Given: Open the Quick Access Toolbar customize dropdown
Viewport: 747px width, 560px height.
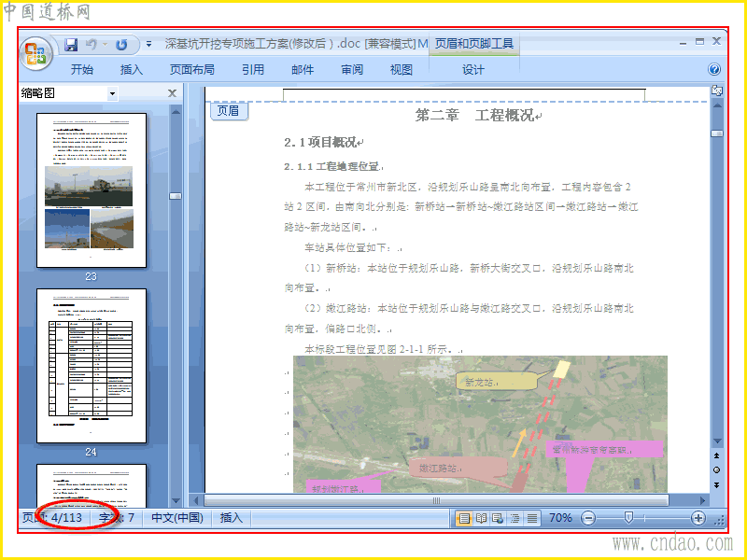Looking at the screenshot, I should pos(148,44).
